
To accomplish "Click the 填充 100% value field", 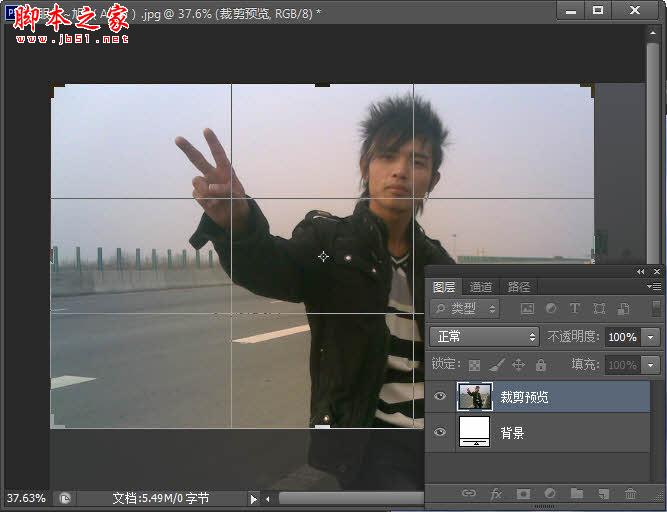I will click(x=623, y=365).
